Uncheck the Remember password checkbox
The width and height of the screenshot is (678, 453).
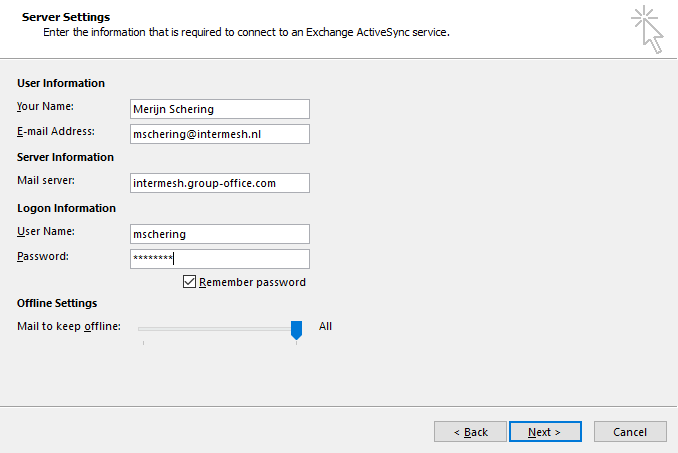189,282
